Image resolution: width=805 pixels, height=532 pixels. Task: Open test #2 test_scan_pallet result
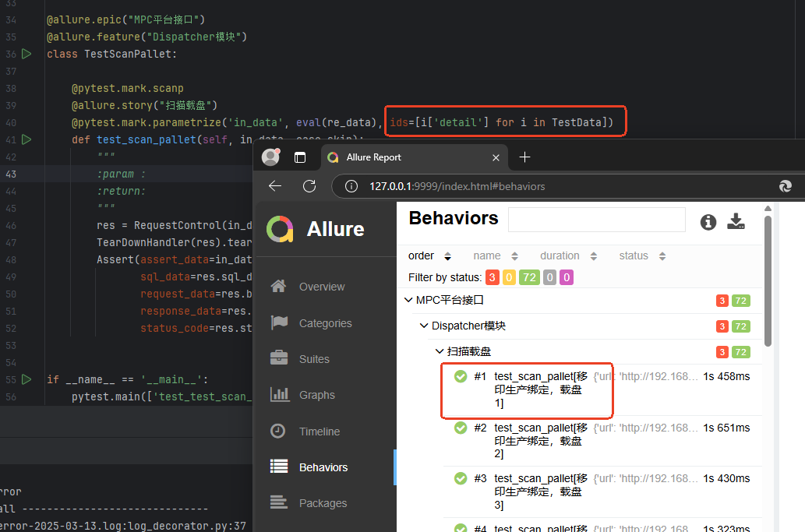pyautogui.click(x=602, y=441)
